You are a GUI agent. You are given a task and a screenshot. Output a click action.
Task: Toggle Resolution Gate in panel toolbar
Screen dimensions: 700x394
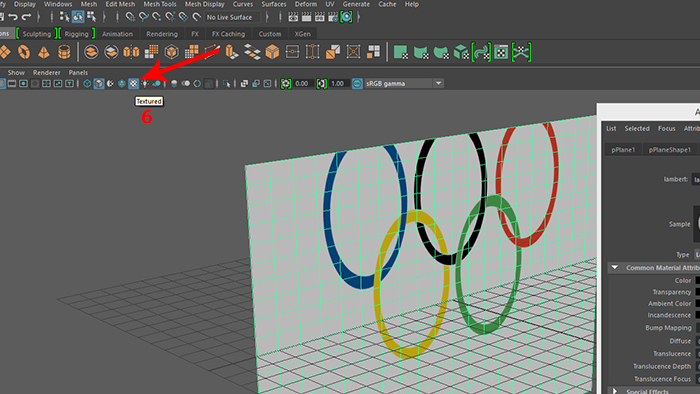pyautogui.click(x=23, y=83)
